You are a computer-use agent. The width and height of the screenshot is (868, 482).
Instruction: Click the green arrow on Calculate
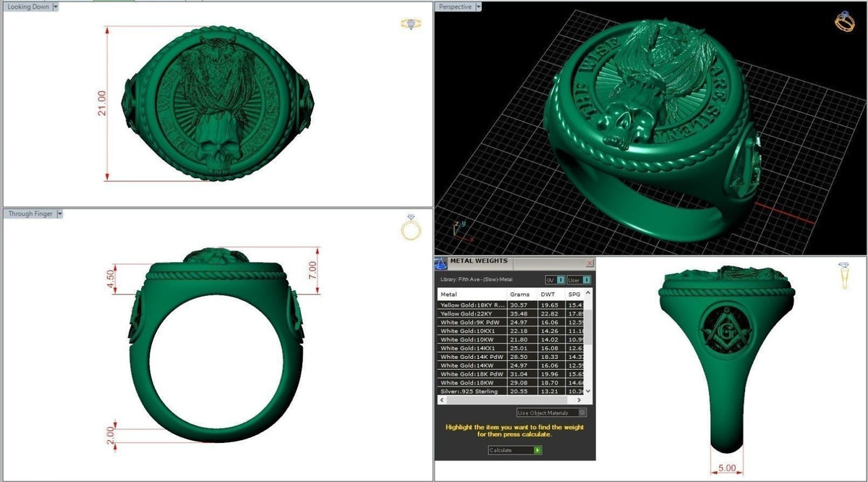pos(537,450)
